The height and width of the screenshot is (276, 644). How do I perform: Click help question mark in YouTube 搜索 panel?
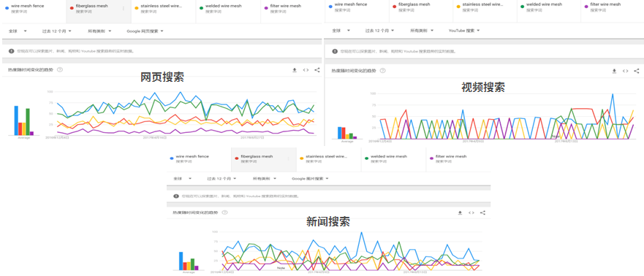pos(383,71)
